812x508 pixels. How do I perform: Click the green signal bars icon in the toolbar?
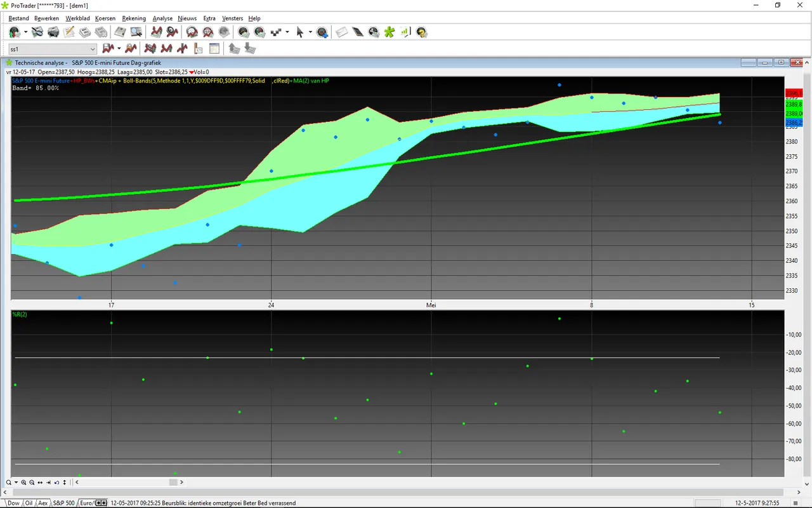click(405, 32)
